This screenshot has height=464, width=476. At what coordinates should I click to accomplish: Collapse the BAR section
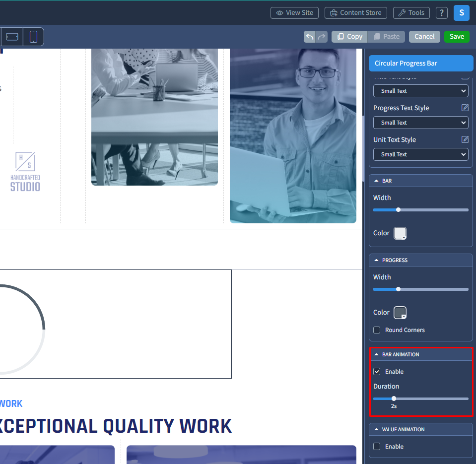[420, 181]
